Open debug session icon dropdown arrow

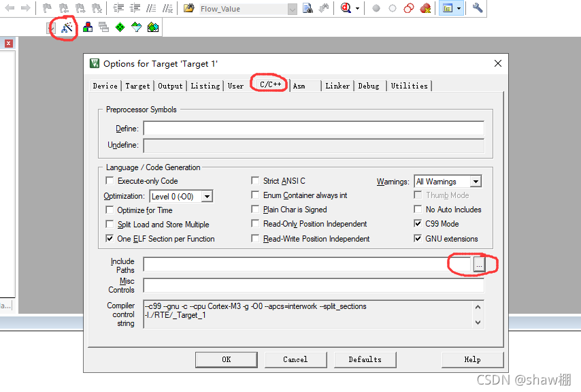click(x=357, y=8)
